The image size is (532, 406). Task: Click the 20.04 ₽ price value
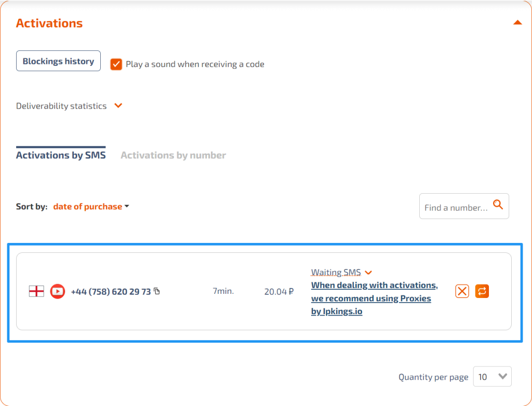tap(279, 292)
